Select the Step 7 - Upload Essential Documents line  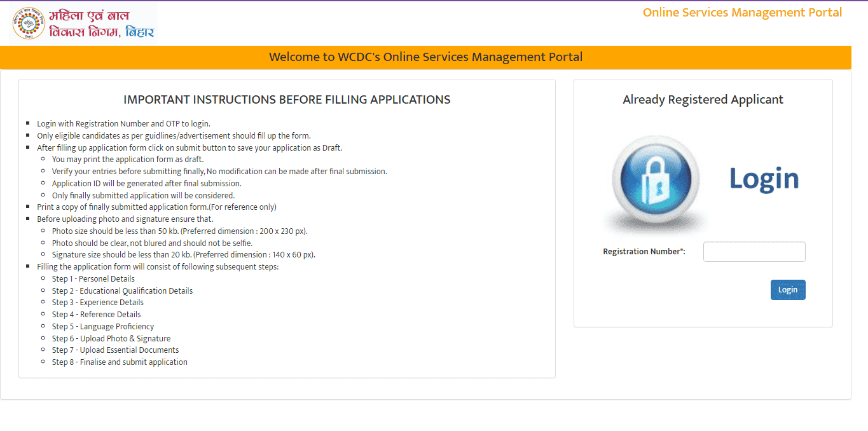[x=115, y=350]
